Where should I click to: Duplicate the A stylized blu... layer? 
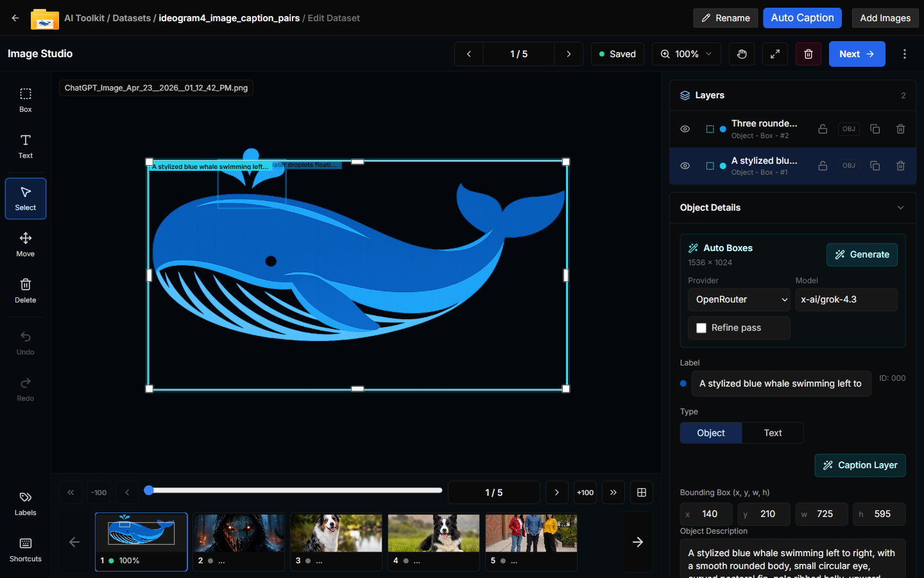click(875, 166)
